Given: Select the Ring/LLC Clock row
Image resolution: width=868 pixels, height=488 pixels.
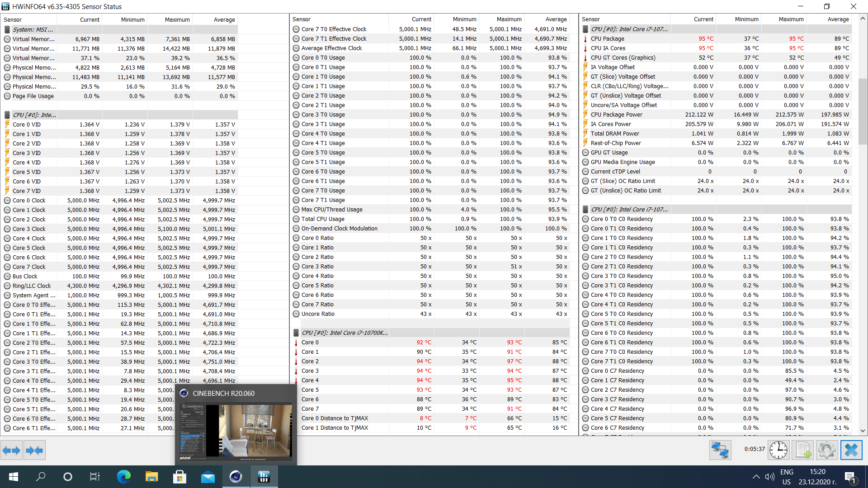Looking at the screenshot, I should [119, 286].
